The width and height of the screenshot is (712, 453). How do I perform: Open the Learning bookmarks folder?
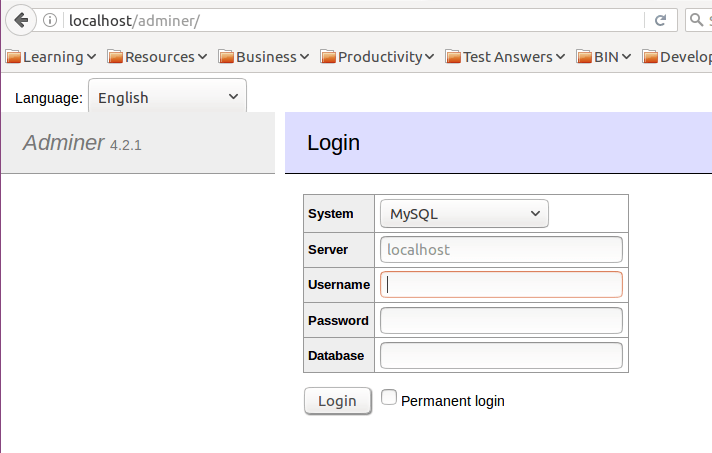pyautogui.click(x=51, y=57)
